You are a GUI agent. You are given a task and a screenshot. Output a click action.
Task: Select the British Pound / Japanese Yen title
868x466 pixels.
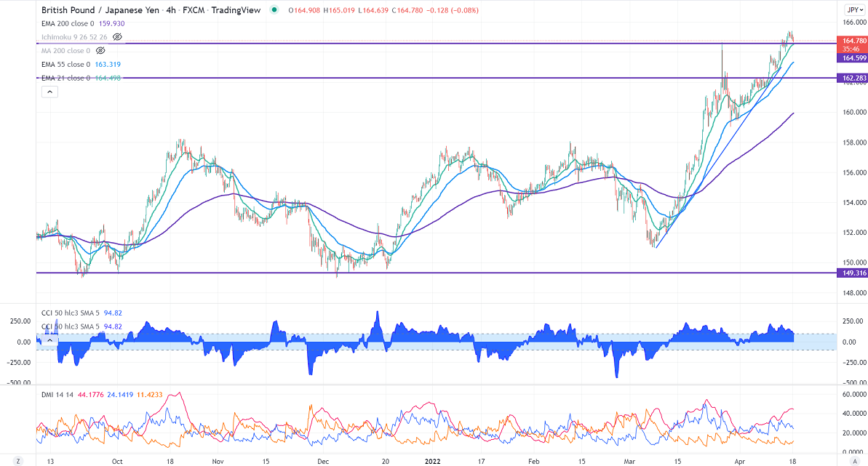tap(100, 10)
